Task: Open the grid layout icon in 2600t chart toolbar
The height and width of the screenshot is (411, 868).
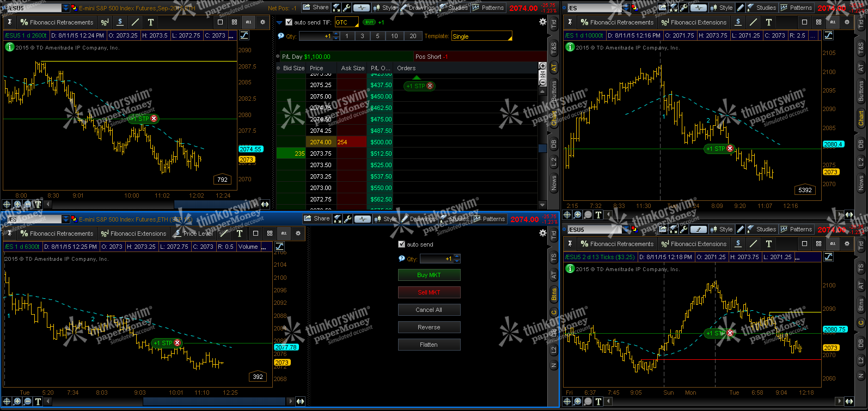Action: click(234, 22)
